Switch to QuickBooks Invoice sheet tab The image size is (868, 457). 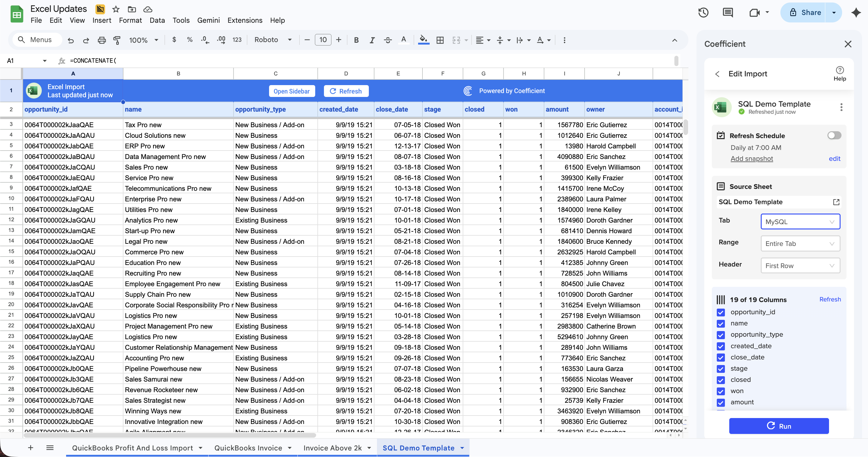(x=248, y=448)
